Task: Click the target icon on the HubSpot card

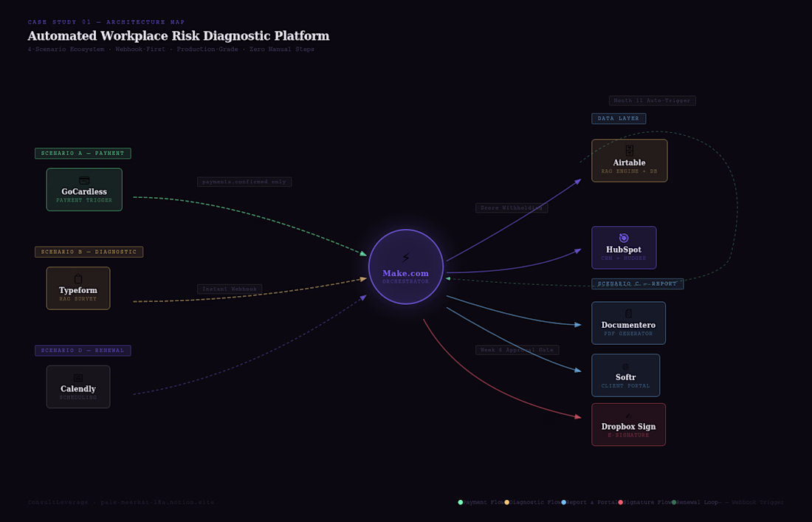Action: click(x=624, y=238)
